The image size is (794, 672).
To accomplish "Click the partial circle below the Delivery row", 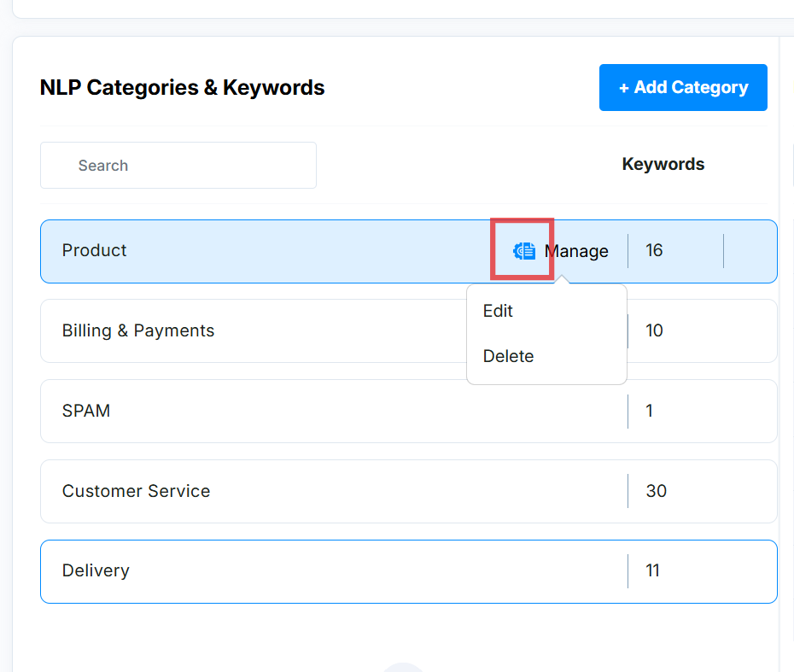I will (403, 667).
